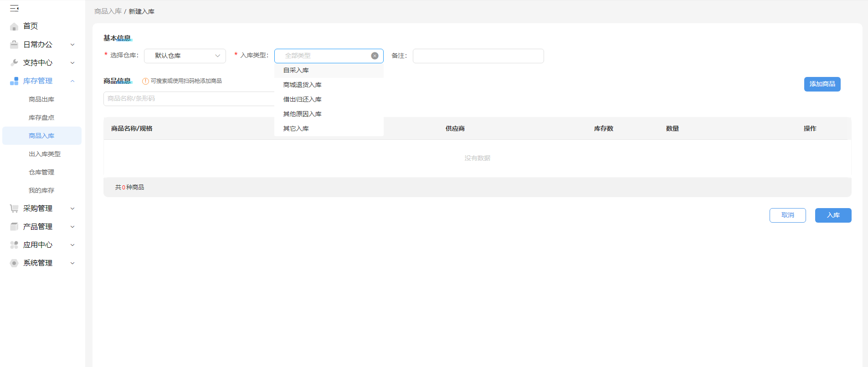Collapse sidebar with the hamburger menu icon

click(14, 8)
